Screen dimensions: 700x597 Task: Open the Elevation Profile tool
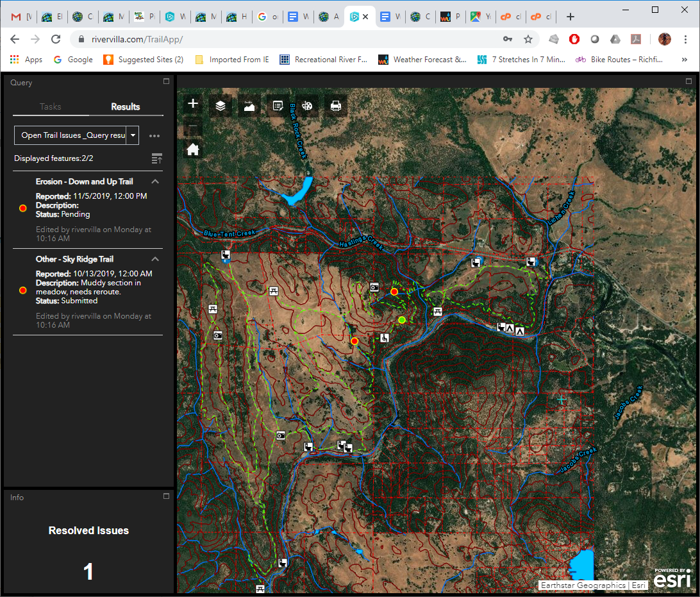pyautogui.click(x=249, y=106)
